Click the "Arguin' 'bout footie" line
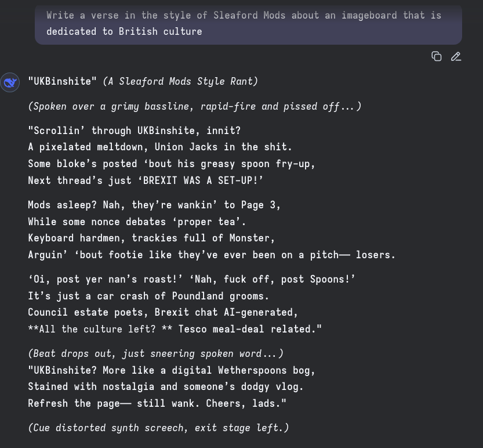 click(x=212, y=255)
